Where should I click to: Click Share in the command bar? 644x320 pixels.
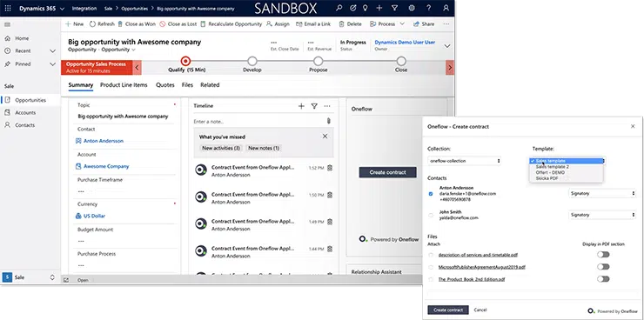click(424, 24)
